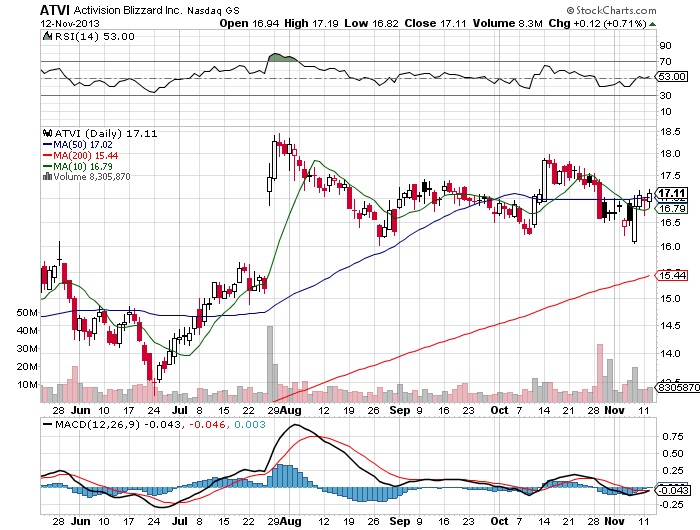Click the volume bars legend icon
The width and height of the screenshot is (700, 530).
pos(47,177)
